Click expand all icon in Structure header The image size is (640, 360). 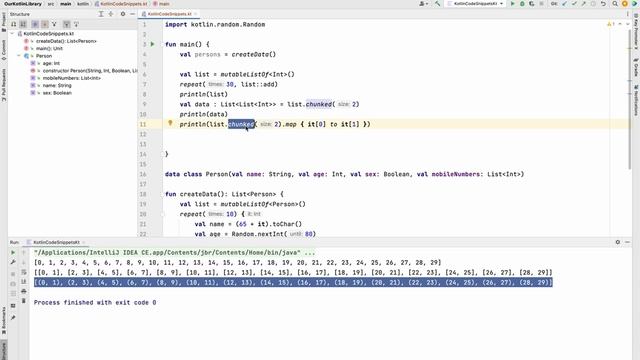pyautogui.click(x=101, y=14)
